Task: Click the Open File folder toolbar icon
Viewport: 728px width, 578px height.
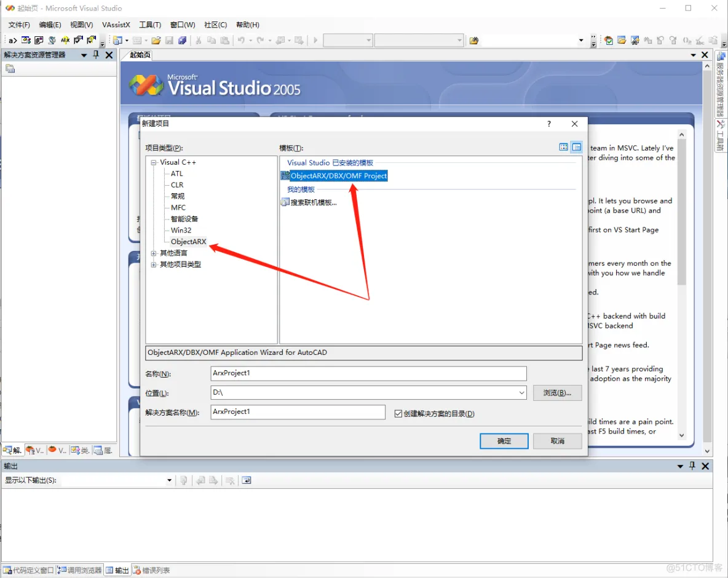Action: pos(156,41)
